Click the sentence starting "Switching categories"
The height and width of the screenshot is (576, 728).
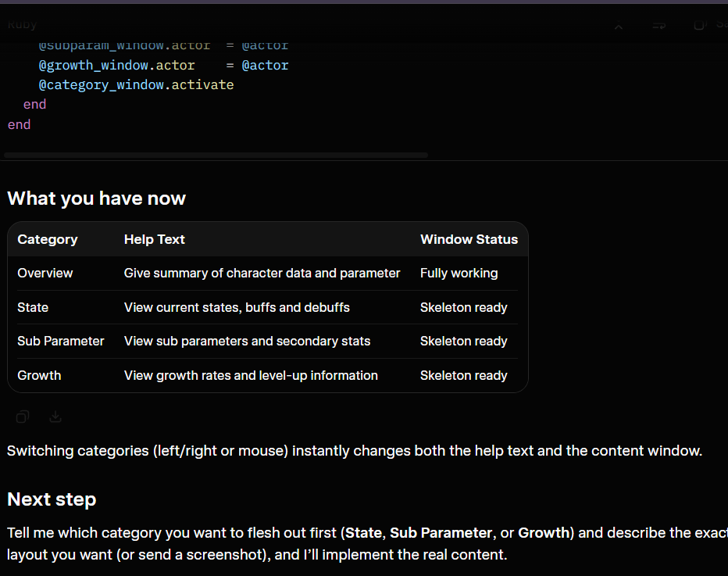tap(355, 451)
